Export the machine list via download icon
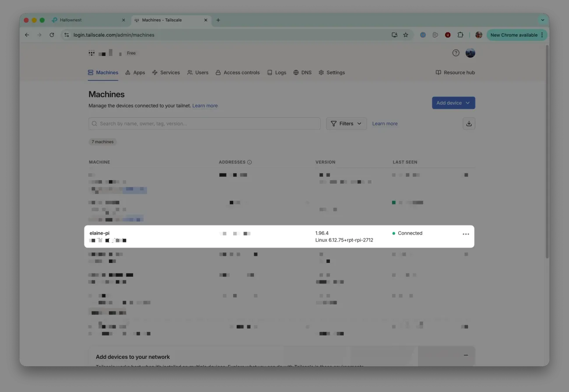Viewport: 569px width, 392px height. (x=469, y=124)
